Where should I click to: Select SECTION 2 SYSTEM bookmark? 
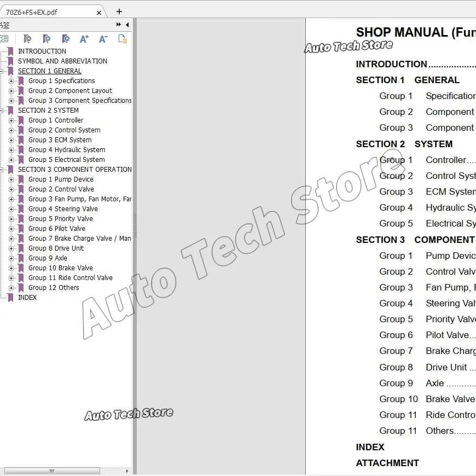coord(48,111)
